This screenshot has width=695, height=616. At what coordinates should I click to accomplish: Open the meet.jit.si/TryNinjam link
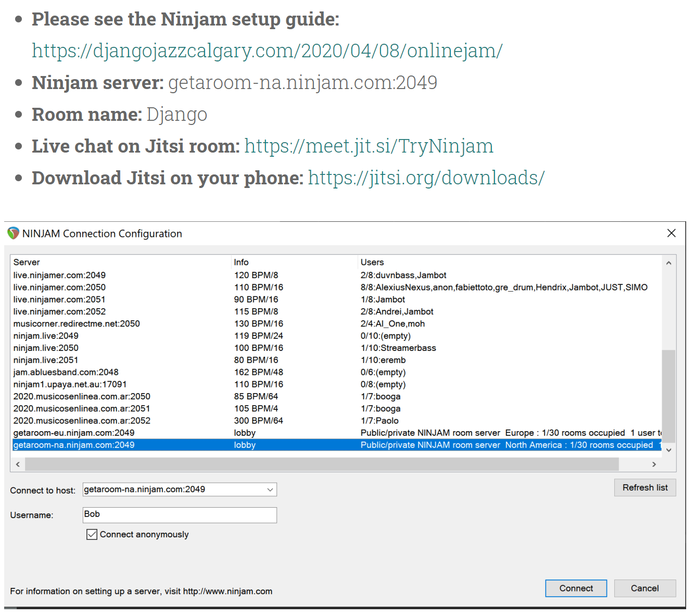tap(369, 146)
